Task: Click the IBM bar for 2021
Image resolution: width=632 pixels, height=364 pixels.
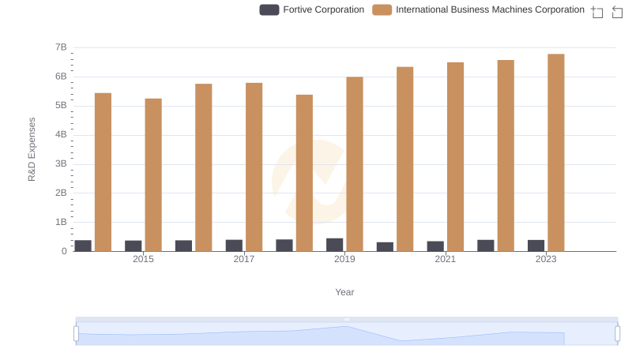Action: click(456, 156)
